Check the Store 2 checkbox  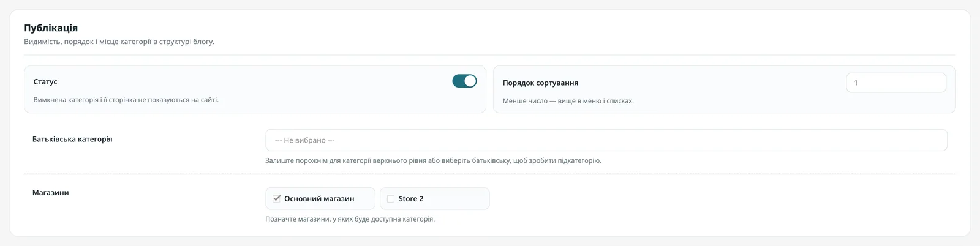tap(391, 199)
